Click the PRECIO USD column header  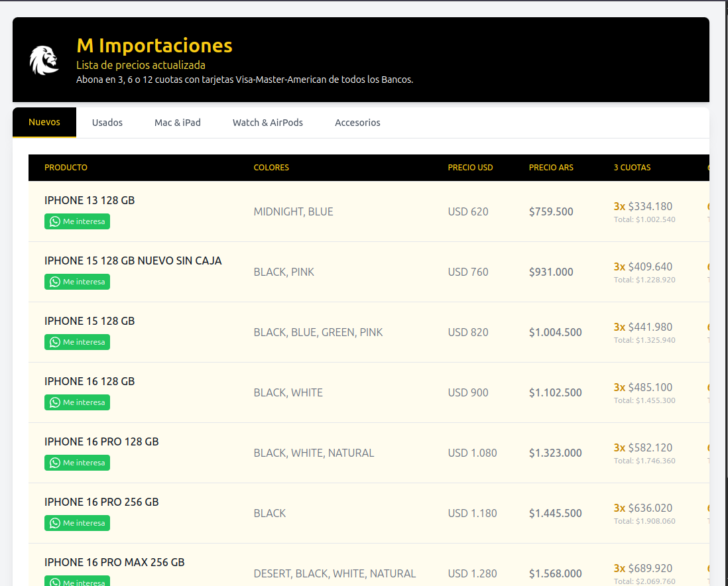[470, 168]
